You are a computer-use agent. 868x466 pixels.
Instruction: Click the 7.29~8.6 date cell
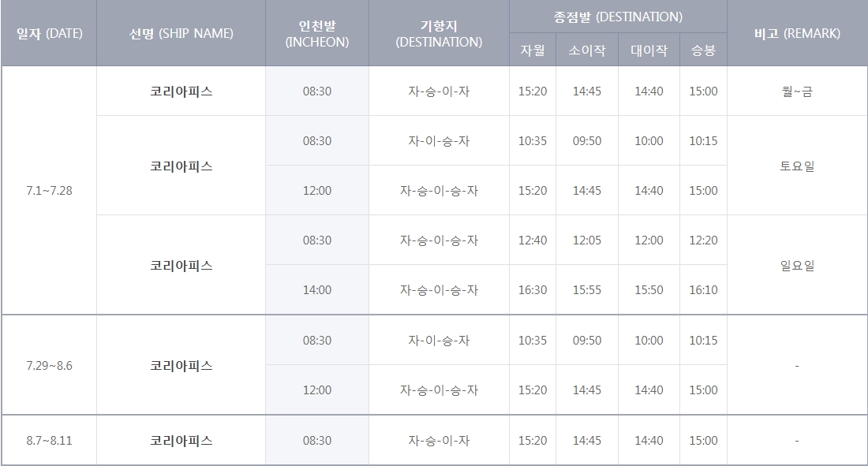[x=50, y=364]
